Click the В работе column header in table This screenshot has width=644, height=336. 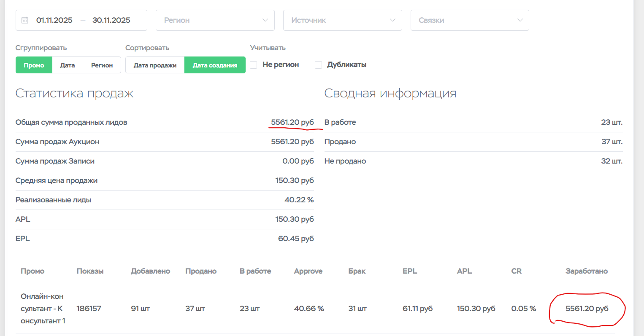(255, 271)
